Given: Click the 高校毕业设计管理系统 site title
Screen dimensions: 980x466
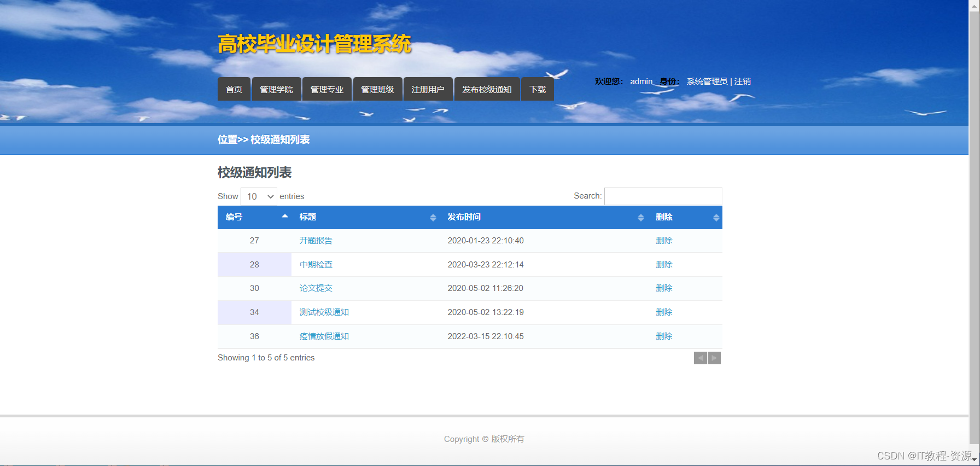Looking at the screenshot, I should click(314, 44).
